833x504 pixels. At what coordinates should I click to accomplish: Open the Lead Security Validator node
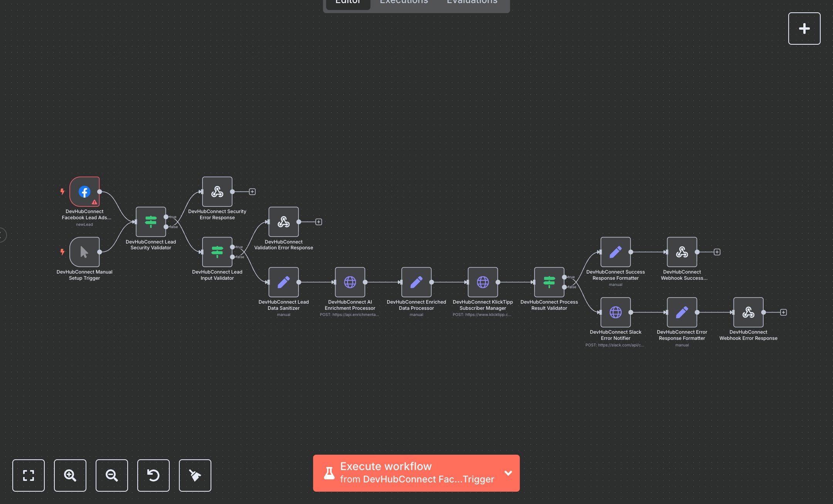click(x=151, y=222)
